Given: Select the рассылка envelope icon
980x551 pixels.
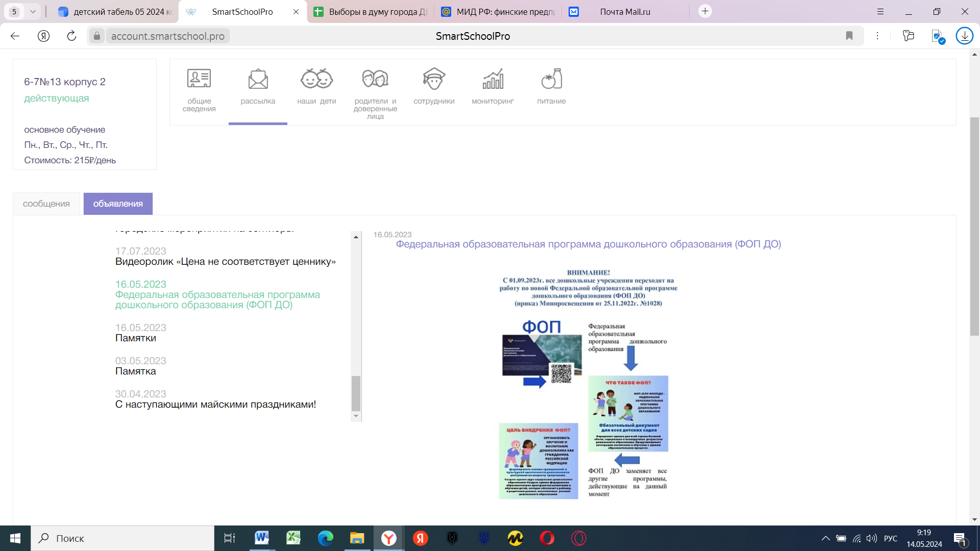Looking at the screenshot, I should coord(258,80).
